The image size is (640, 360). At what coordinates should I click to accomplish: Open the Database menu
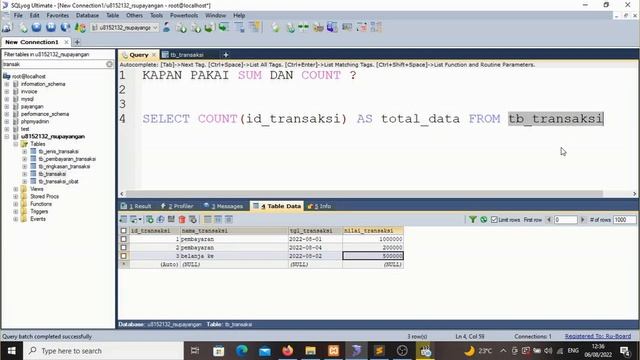coord(87,15)
